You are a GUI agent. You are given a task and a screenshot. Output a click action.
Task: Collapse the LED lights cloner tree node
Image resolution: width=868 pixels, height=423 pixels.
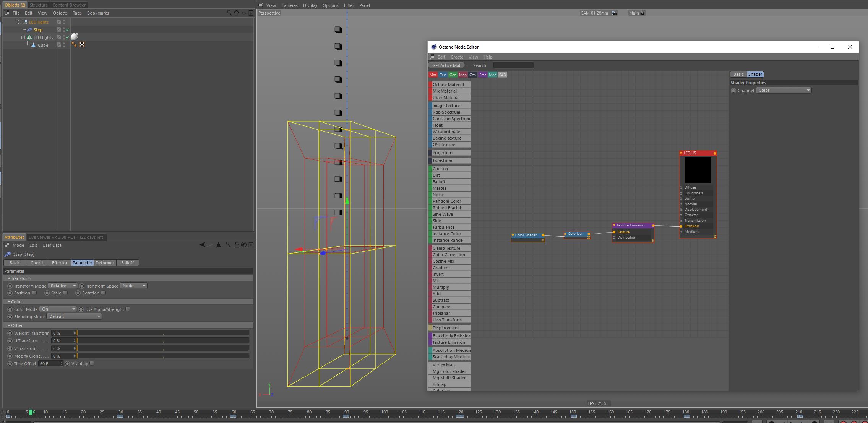[x=23, y=37]
